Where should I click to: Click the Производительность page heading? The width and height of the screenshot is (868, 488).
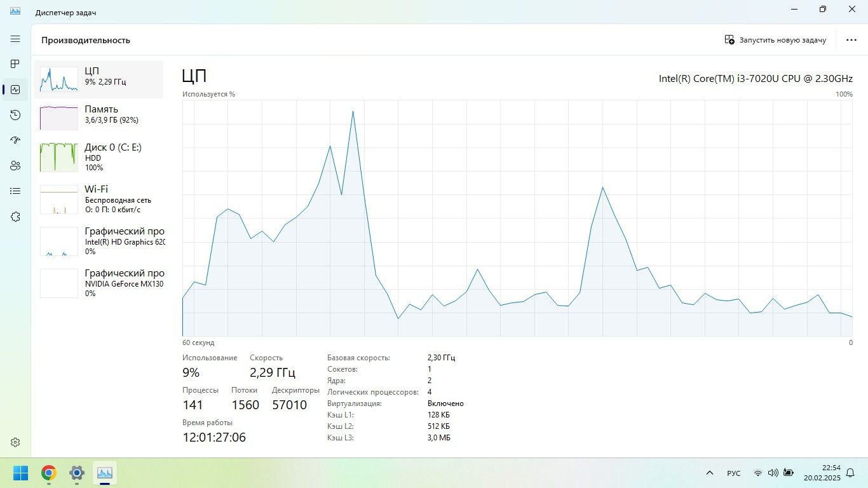click(86, 40)
